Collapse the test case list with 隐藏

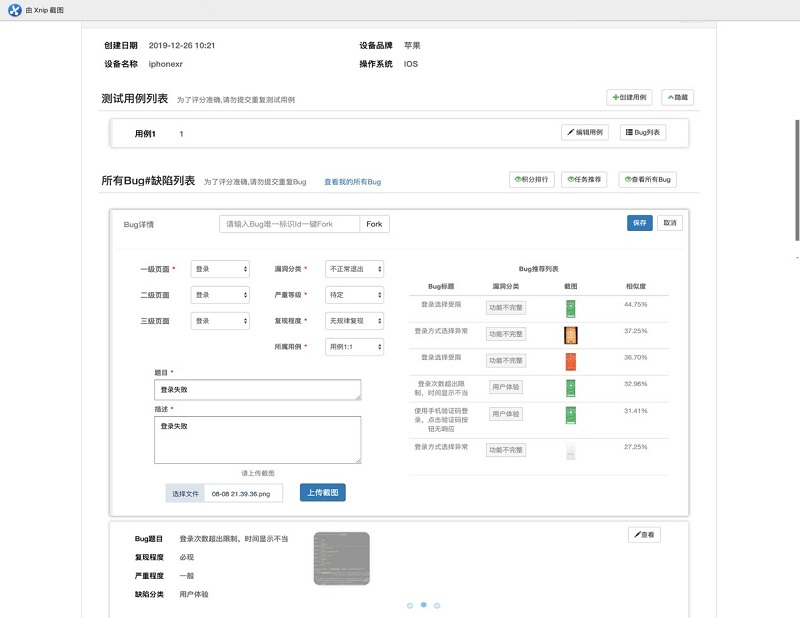pos(677,98)
